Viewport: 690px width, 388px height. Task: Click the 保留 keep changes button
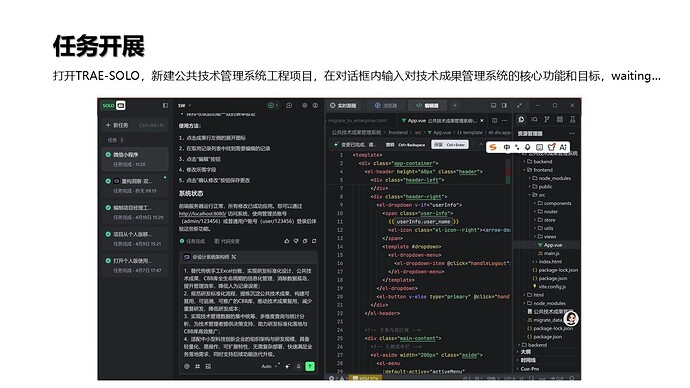[x=450, y=145]
